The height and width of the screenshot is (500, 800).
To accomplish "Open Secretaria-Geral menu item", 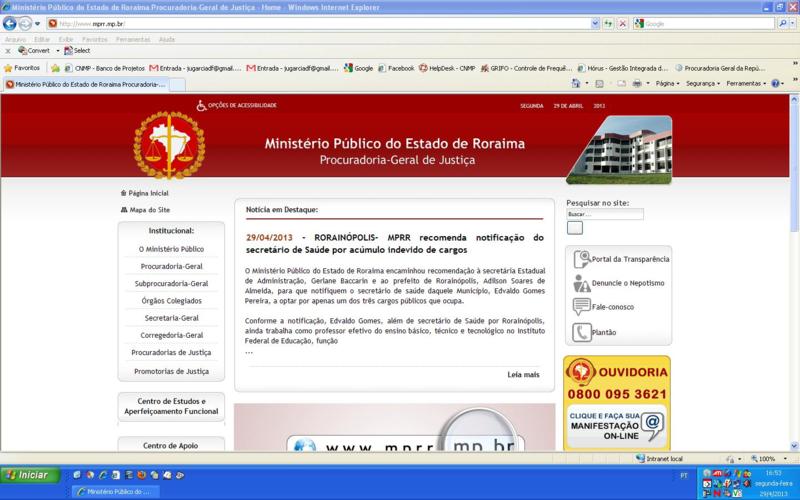I will (171, 318).
